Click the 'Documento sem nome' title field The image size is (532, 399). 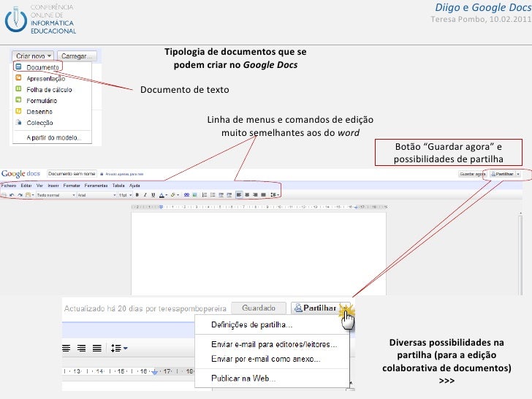coord(72,174)
